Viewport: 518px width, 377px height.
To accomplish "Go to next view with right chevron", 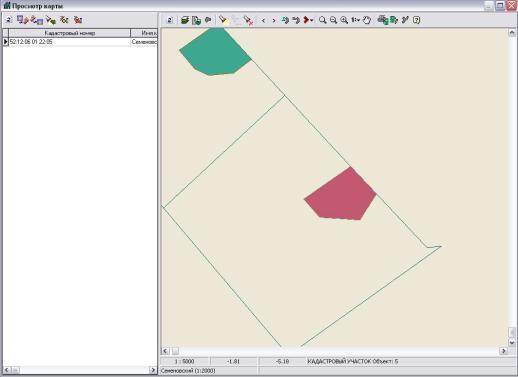I will click(x=274, y=20).
